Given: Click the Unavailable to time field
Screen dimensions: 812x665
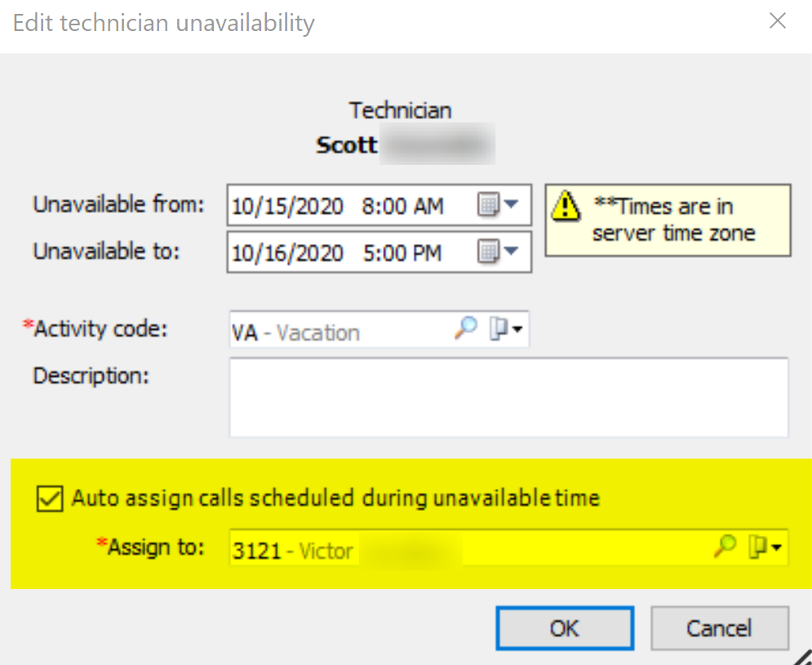Looking at the screenshot, I should pos(402,253).
